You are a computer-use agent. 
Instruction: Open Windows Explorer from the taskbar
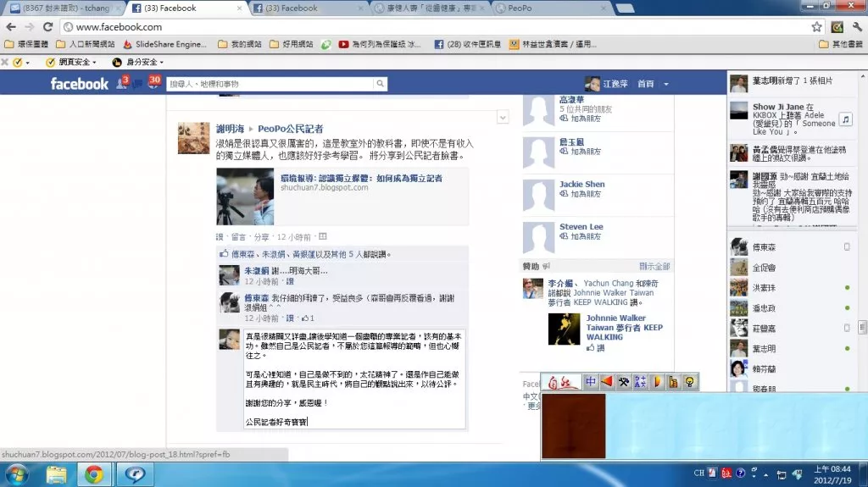56,475
